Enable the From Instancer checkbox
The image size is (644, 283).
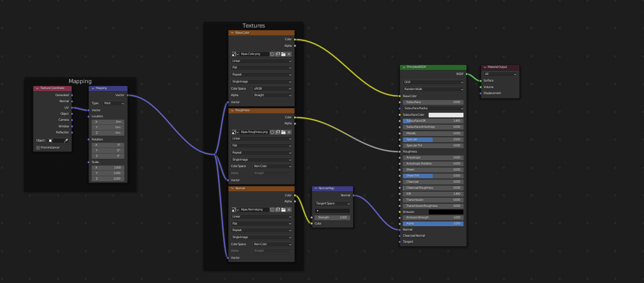[38, 148]
